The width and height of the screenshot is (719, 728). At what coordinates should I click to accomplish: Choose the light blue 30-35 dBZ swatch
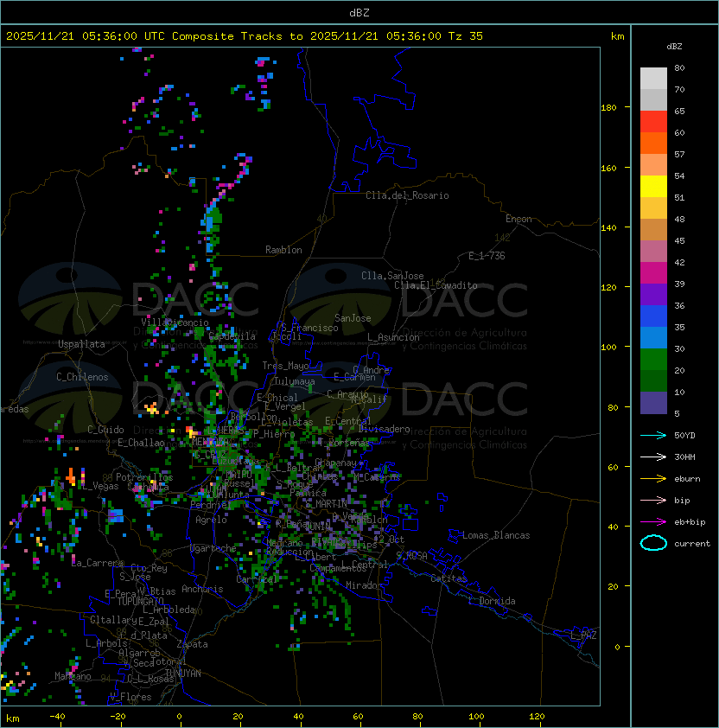pos(653,337)
